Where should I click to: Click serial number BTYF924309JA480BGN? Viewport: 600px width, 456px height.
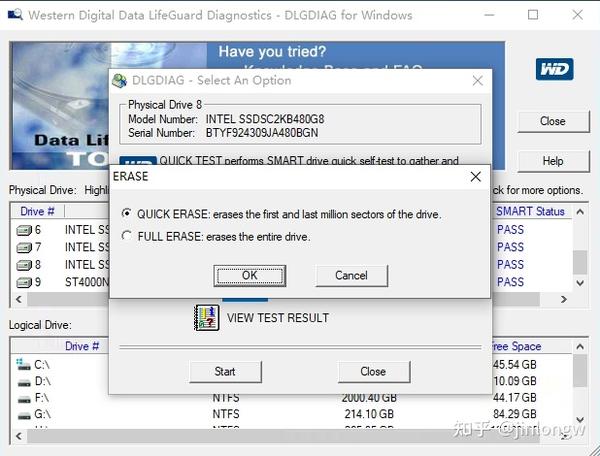point(262,133)
